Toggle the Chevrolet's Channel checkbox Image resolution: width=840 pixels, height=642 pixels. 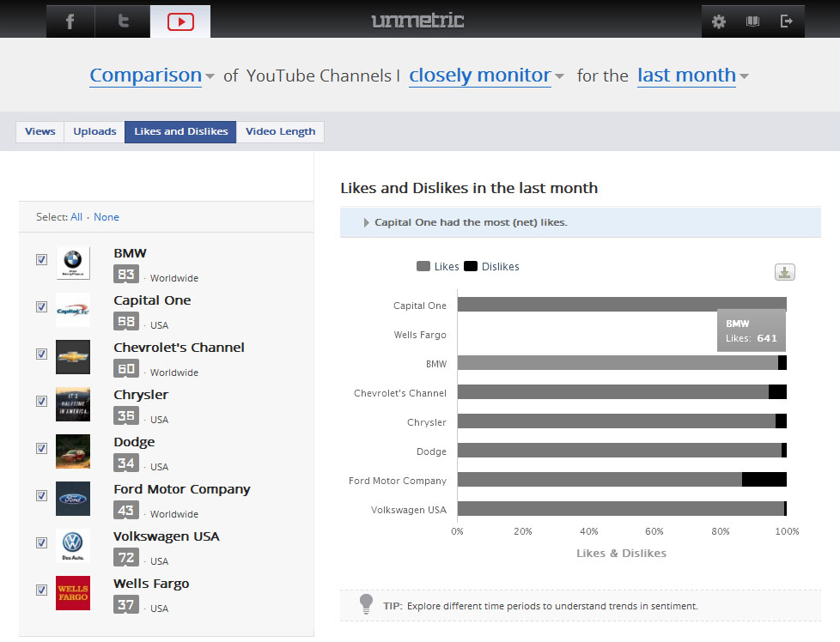click(x=41, y=354)
